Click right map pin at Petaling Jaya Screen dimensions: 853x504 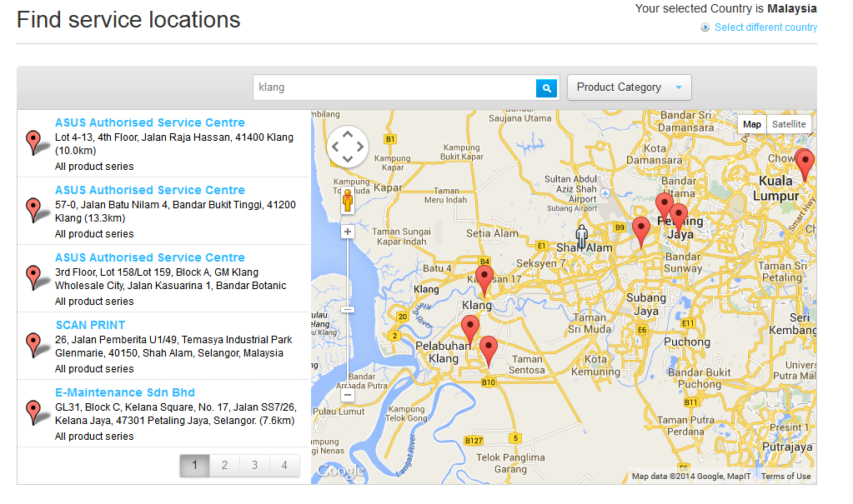point(679,217)
